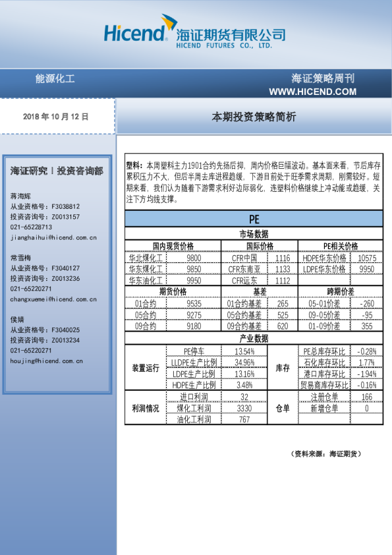Click the 库存 group label
Image resolution: width=392 pixels, height=555 pixels.
click(x=283, y=368)
